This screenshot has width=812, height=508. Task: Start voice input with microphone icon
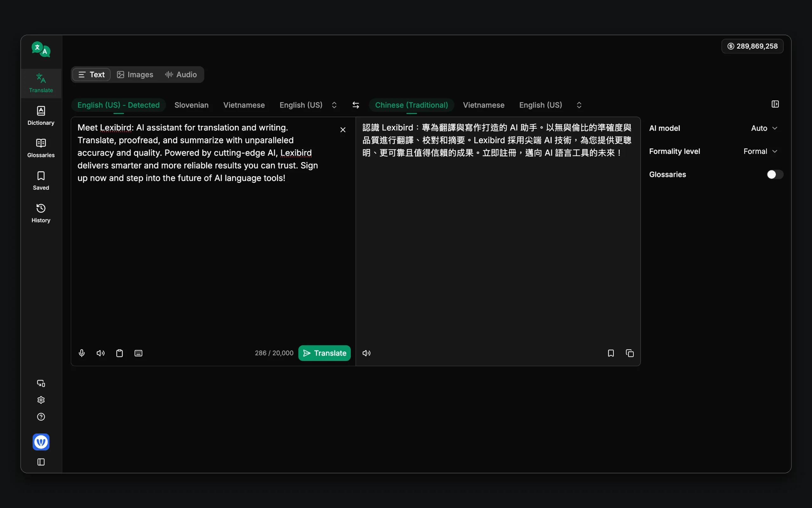click(82, 353)
